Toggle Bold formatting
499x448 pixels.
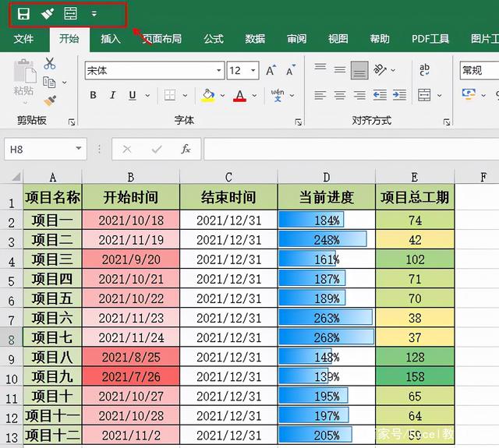click(93, 95)
